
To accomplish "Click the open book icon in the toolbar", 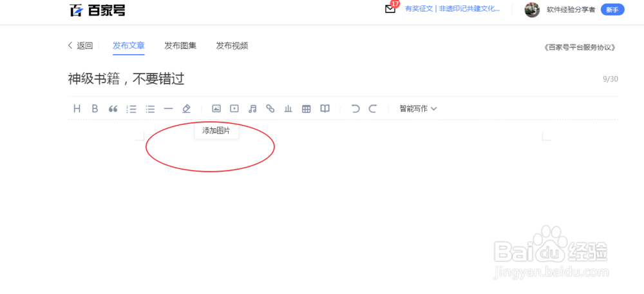I will [x=325, y=108].
